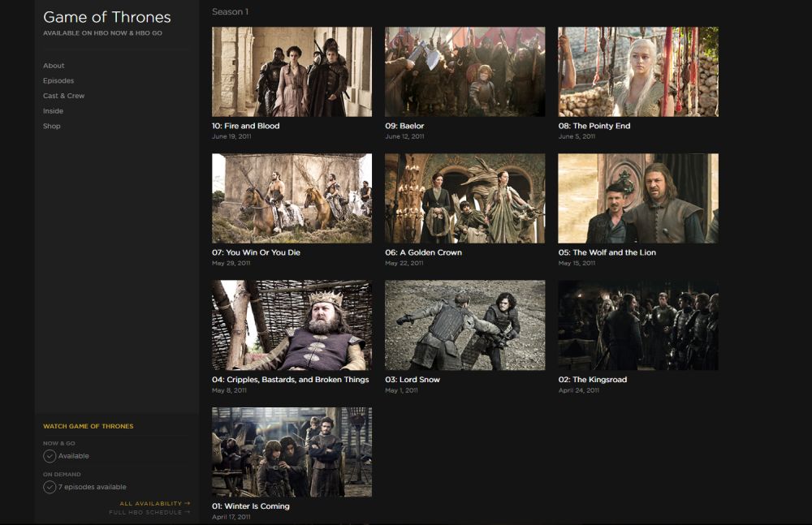Open the Baelor episode thumbnail
The image size is (812, 525).
pyautogui.click(x=465, y=72)
